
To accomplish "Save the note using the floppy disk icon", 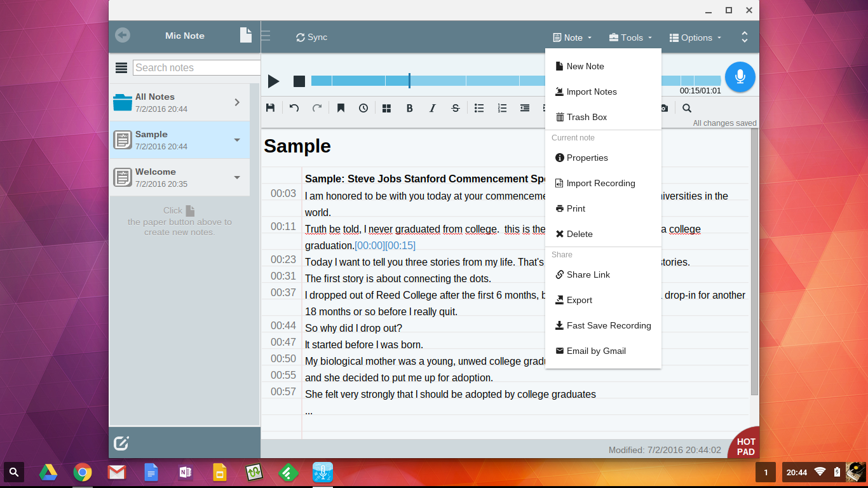I will coord(270,108).
